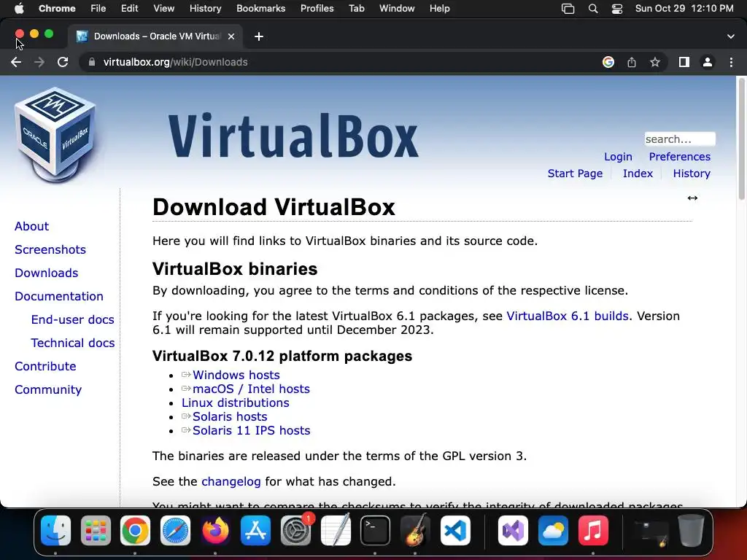Open Launchpad from the dock
Screen dimensions: 747x560
[96, 531]
